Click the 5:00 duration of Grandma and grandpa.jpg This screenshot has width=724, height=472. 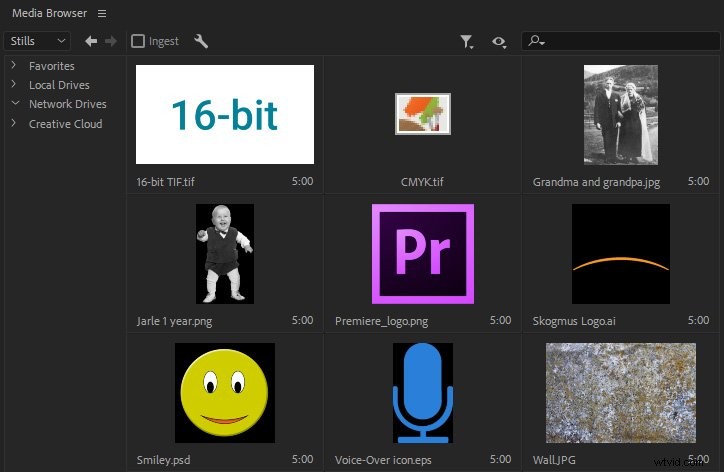pos(698,181)
